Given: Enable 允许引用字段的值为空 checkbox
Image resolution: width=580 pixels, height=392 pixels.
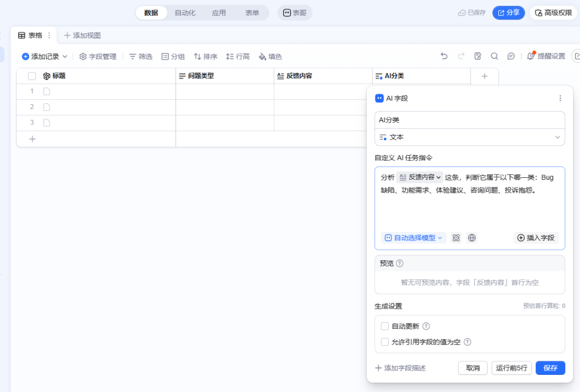Looking at the screenshot, I should [x=385, y=342].
